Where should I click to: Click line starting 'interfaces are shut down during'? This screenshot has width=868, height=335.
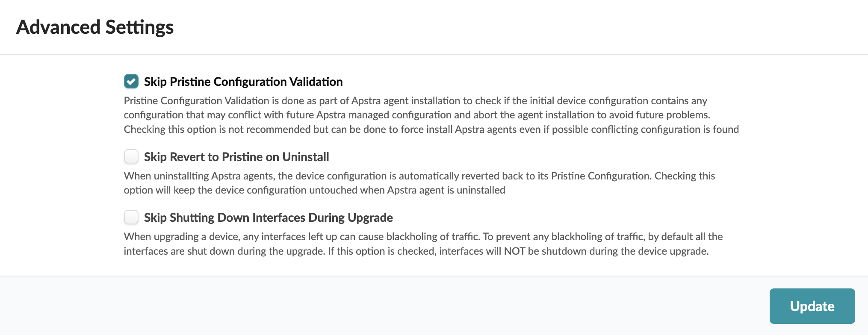tap(416, 251)
